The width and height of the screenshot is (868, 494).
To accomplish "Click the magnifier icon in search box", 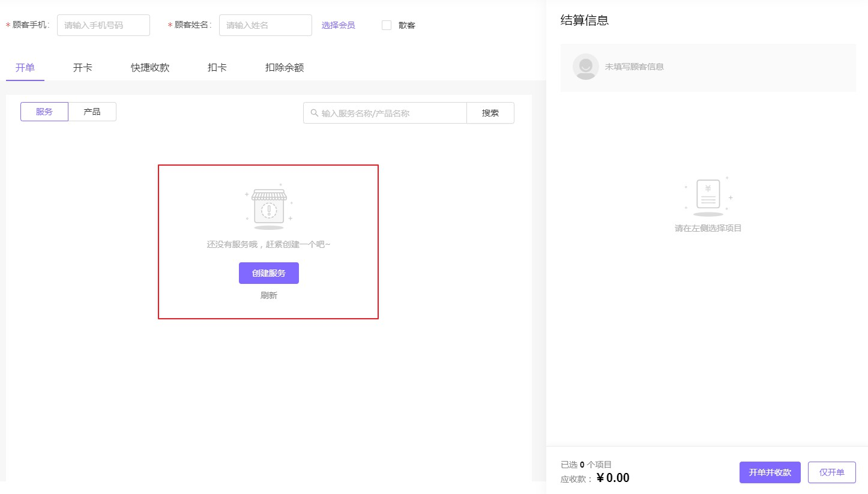I will [314, 113].
